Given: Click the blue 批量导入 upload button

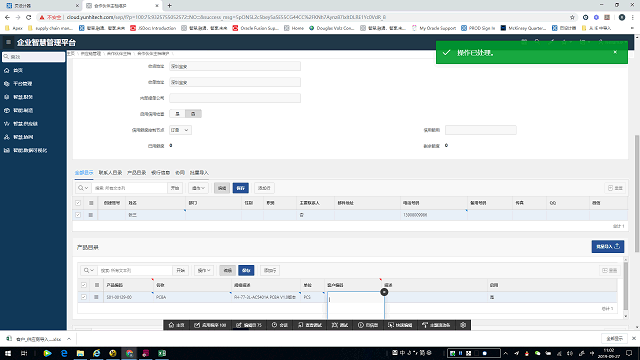Looking at the screenshot, I should (x=607, y=246).
